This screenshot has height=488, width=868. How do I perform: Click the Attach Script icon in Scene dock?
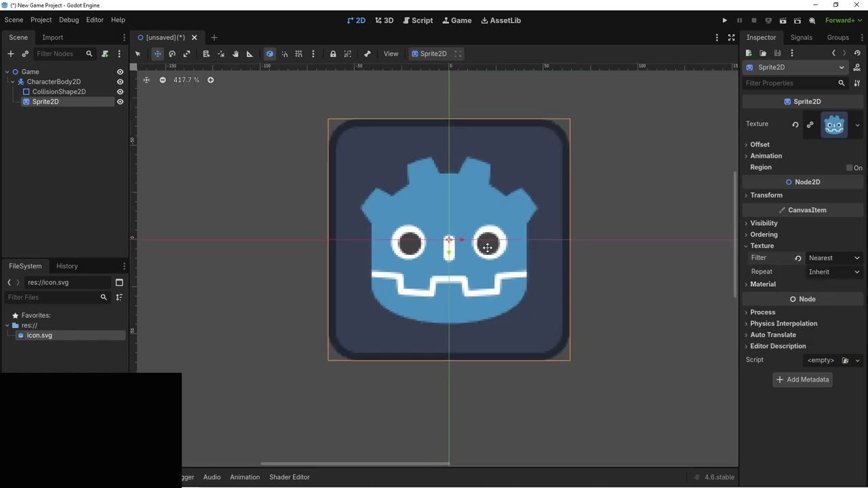coord(105,54)
